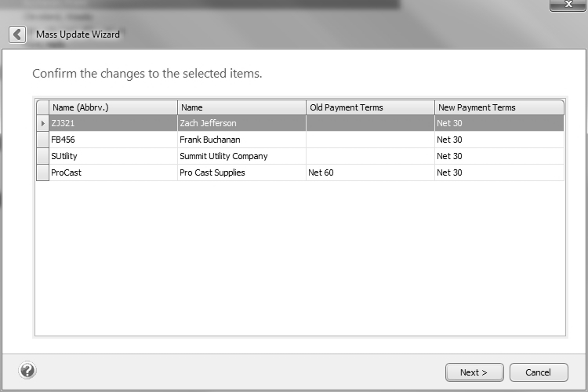Screen dimensions: 588x392
Task: Open help with the question mark icon
Action: (x=27, y=371)
